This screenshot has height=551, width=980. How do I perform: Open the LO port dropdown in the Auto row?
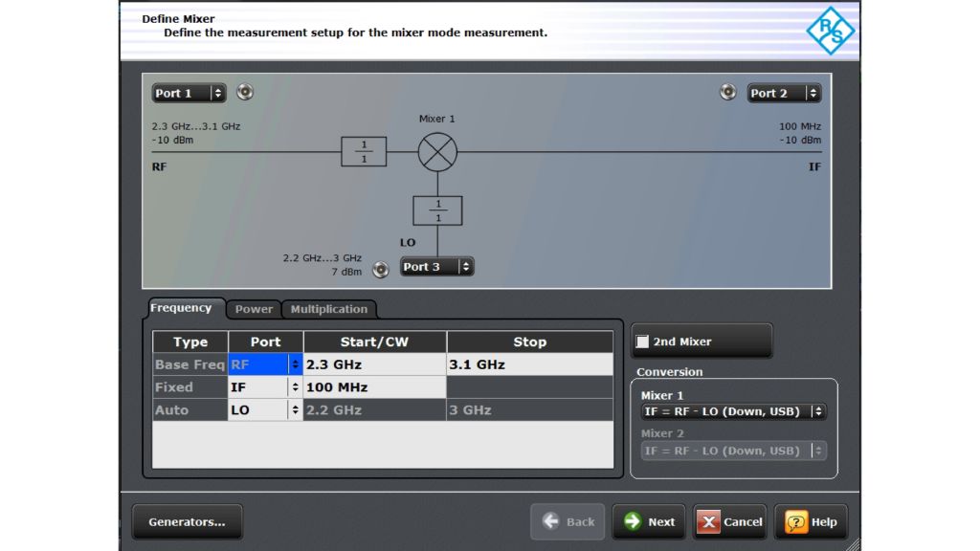(x=293, y=410)
